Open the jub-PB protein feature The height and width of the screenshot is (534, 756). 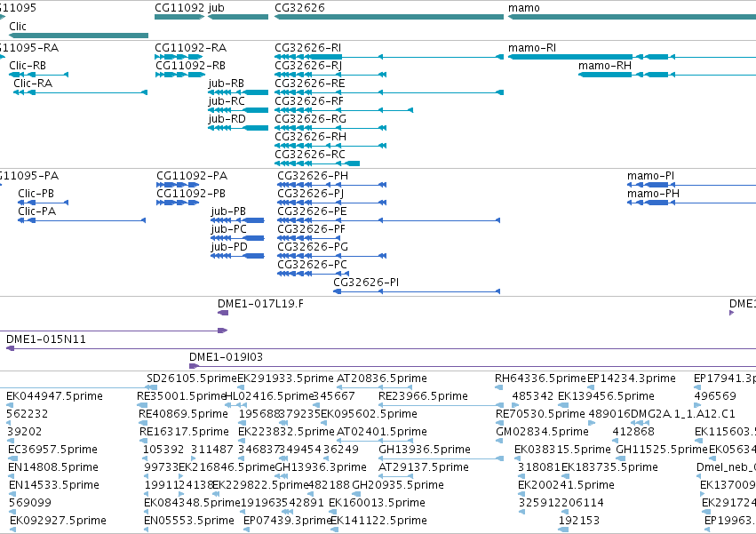click(237, 220)
